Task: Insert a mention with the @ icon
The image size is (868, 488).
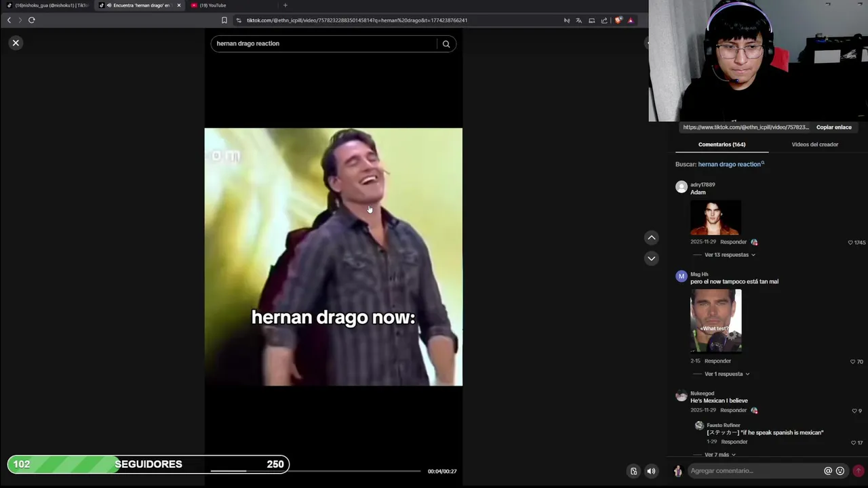Action: coord(828,471)
